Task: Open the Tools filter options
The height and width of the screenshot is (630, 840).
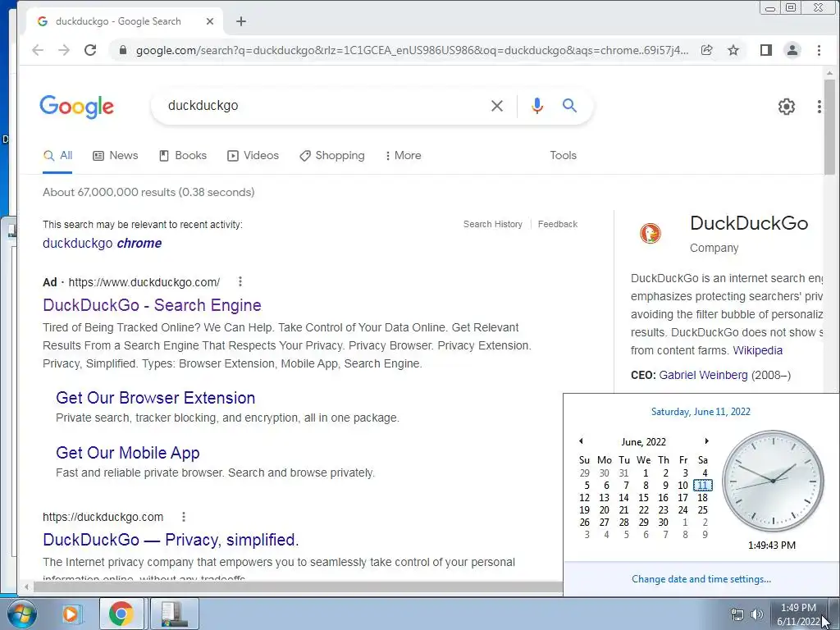Action: coord(563,155)
